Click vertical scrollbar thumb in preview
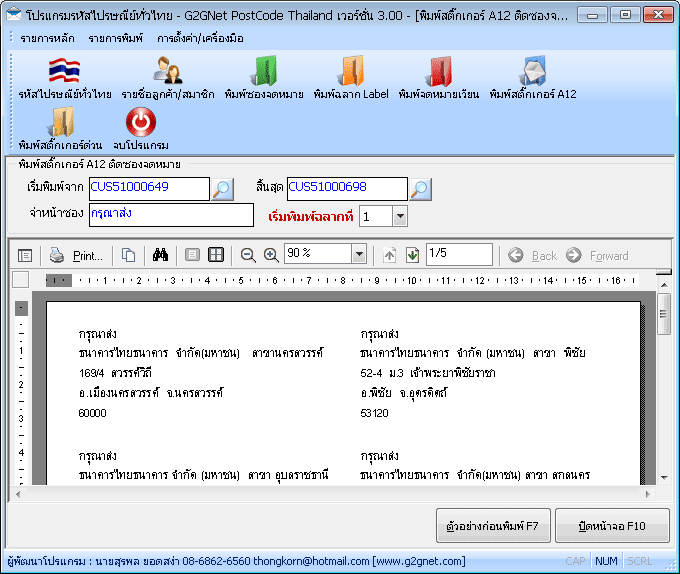 click(664, 314)
